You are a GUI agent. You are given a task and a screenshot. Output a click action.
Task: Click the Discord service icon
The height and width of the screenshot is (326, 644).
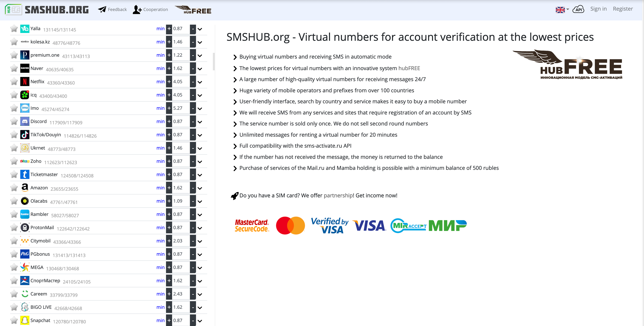coord(25,122)
